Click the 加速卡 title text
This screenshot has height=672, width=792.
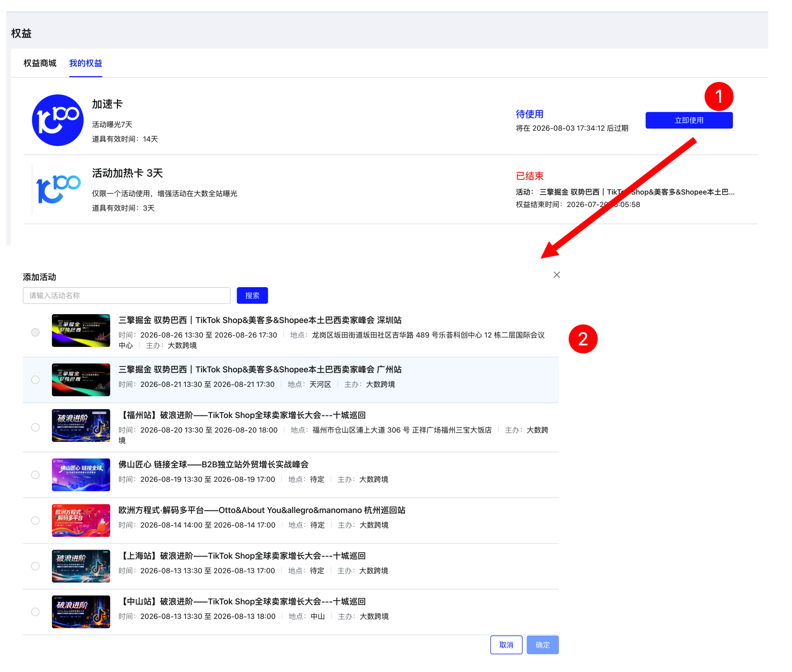click(x=107, y=104)
